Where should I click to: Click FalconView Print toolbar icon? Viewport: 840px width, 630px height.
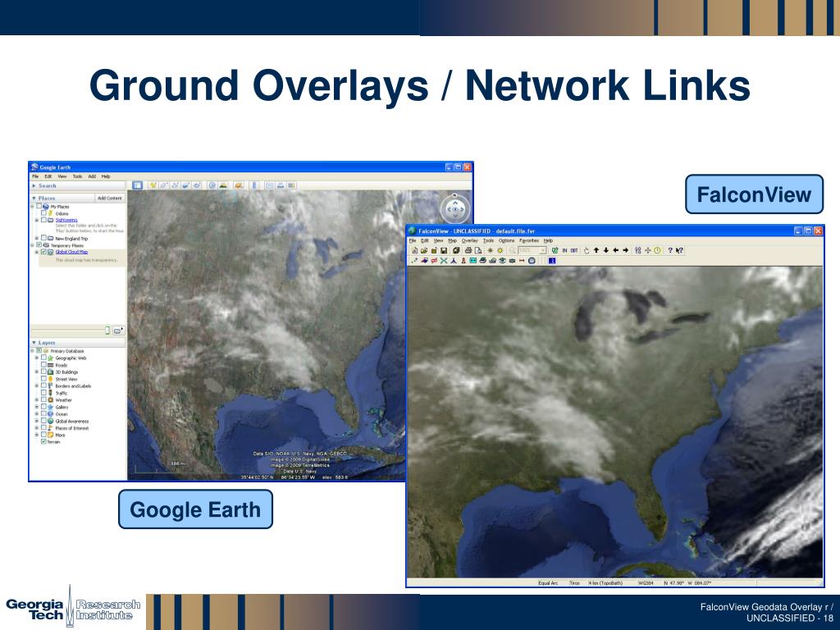click(x=468, y=250)
